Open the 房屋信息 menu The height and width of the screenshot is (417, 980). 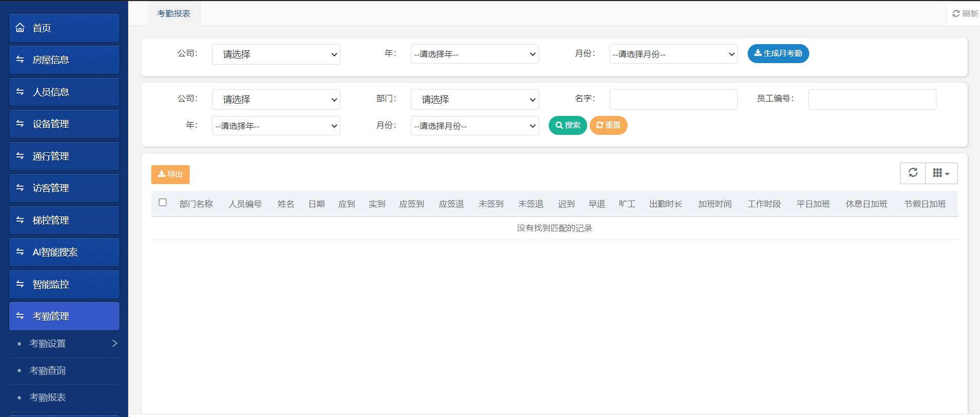[64, 59]
